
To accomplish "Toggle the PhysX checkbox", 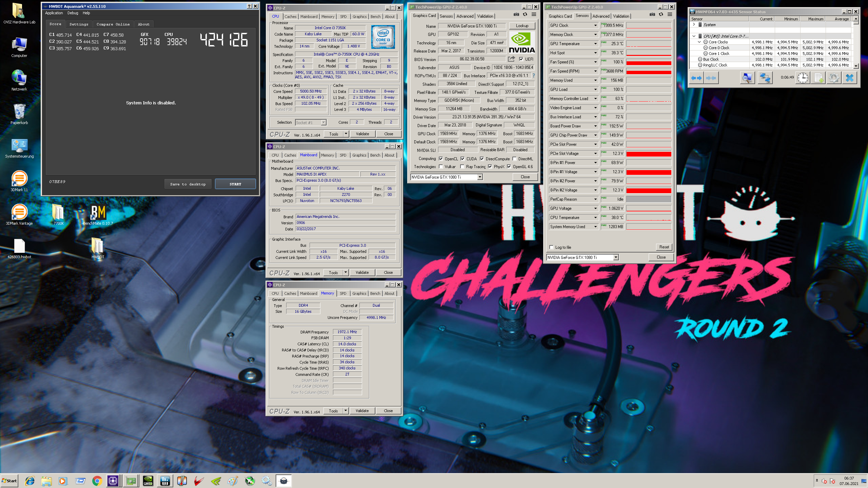I will [x=490, y=166].
